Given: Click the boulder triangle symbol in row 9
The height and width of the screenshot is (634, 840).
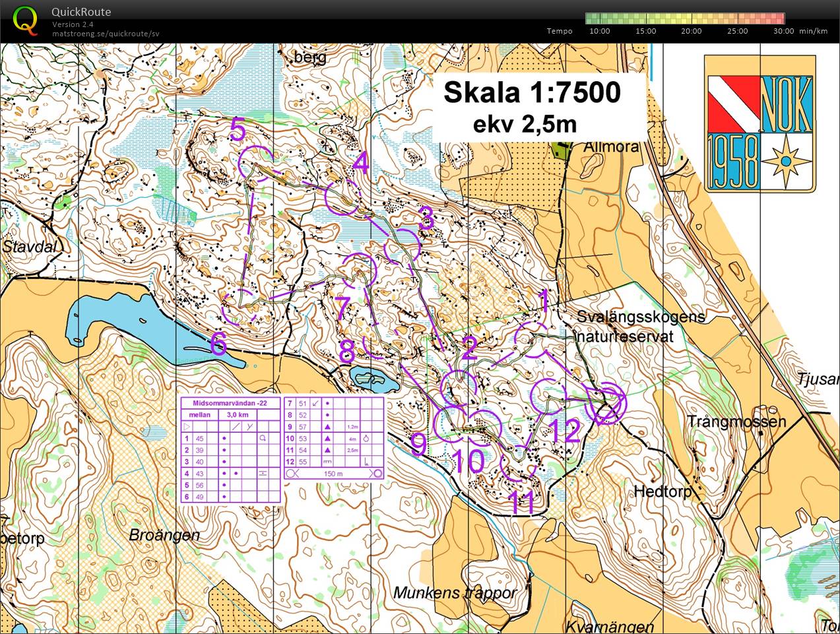Looking at the screenshot, I should click(327, 427).
